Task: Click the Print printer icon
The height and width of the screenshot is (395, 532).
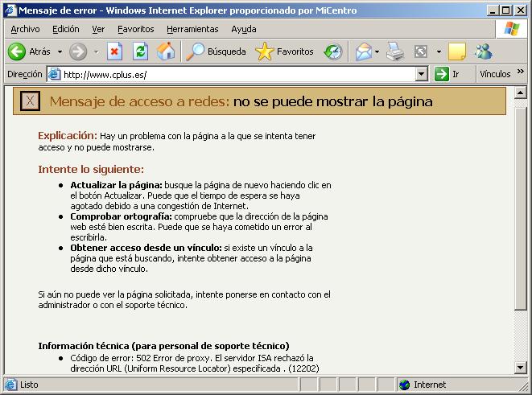Action: [x=394, y=51]
